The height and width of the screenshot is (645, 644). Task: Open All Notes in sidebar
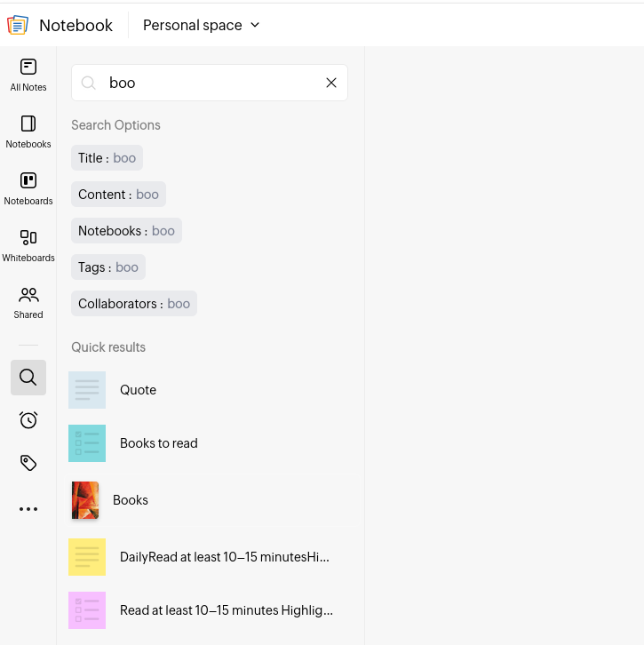click(x=28, y=75)
